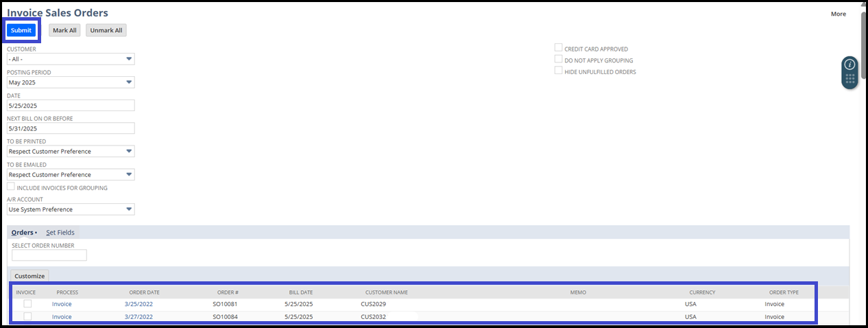Image resolution: width=868 pixels, height=328 pixels.
Task: Click the Order # column header
Action: (228, 292)
